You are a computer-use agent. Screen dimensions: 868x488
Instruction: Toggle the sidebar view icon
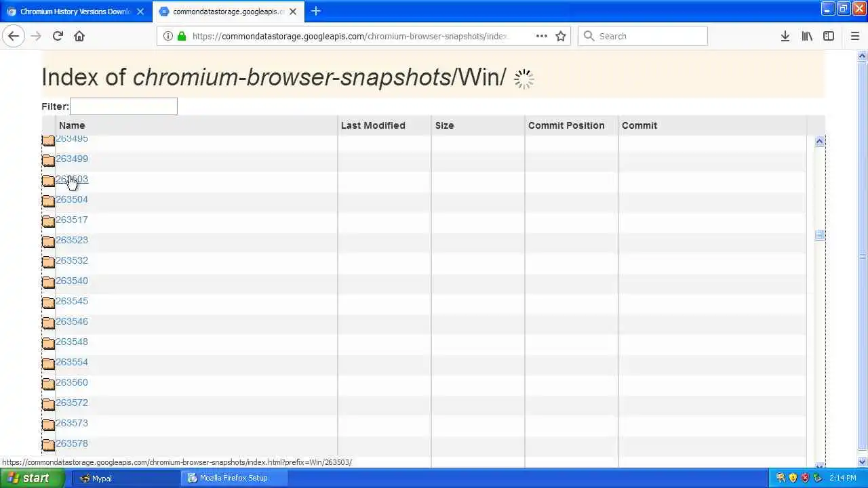[x=829, y=36]
